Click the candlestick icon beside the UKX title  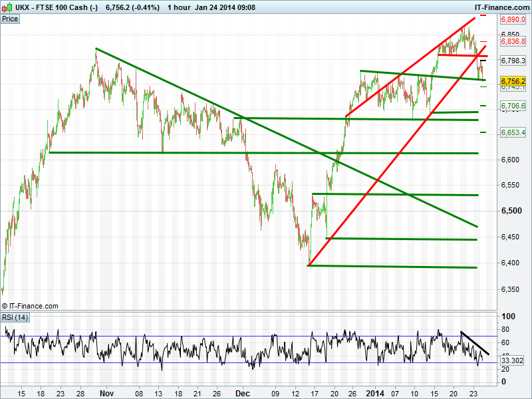(7, 7)
